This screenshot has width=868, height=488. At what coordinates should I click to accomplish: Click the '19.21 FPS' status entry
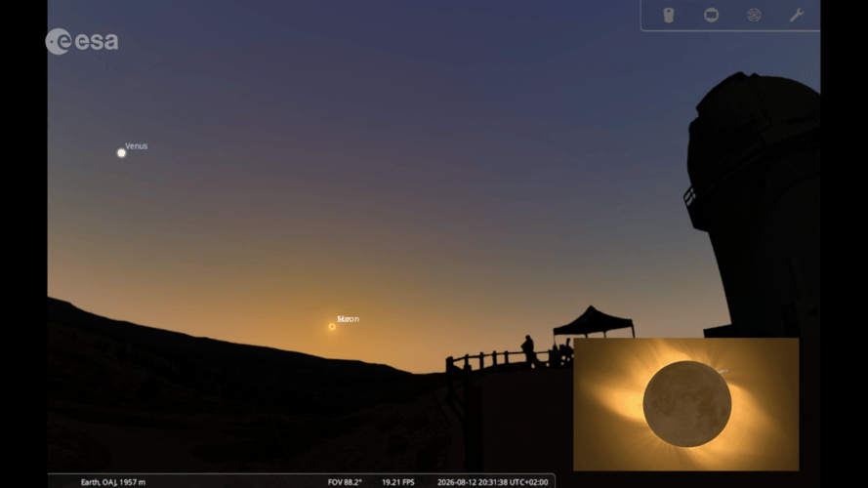click(x=398, y=482)
